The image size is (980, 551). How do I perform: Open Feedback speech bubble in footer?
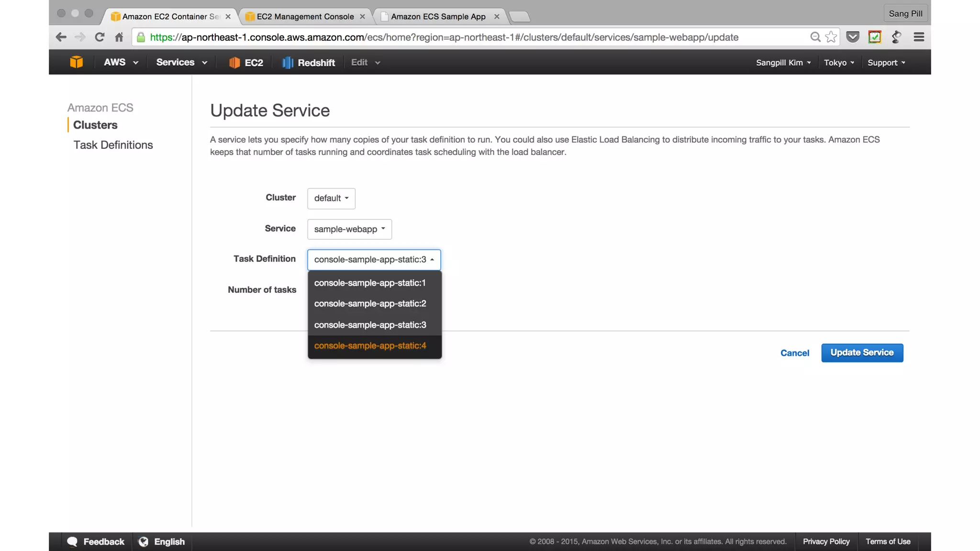[x=73, y=541]
